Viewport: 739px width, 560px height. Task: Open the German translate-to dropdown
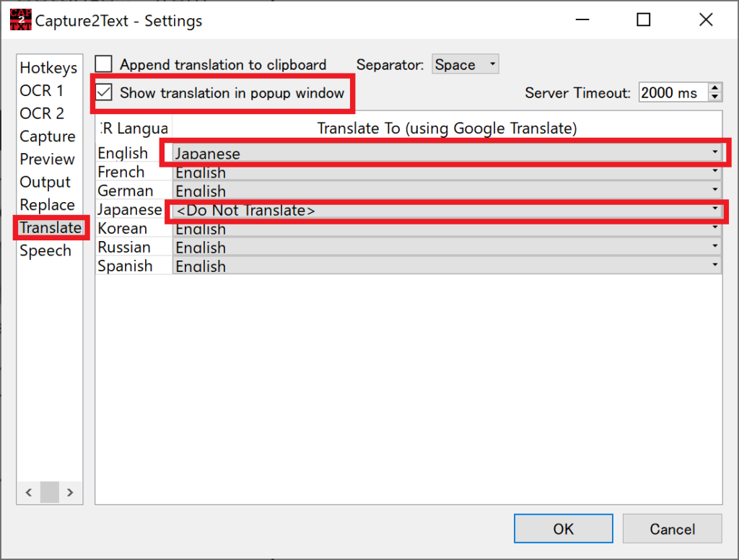(447, 191)
